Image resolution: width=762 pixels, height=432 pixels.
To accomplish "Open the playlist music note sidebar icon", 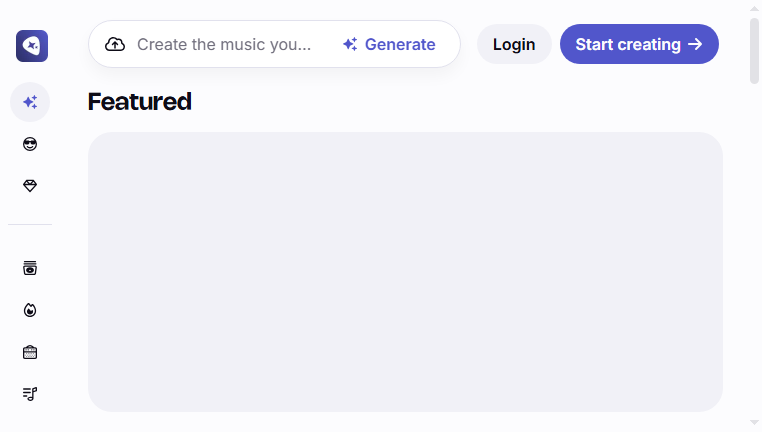I will click(x=30, y=394).
